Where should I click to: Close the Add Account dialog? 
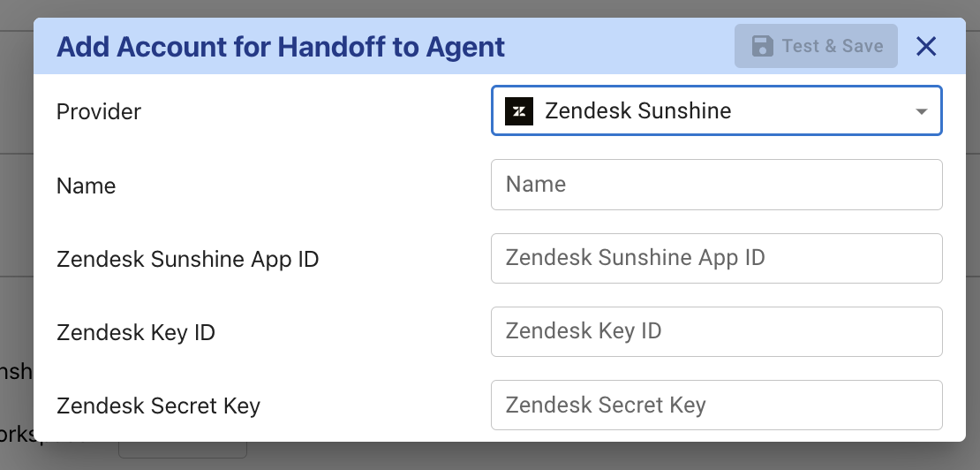(926, 46)
